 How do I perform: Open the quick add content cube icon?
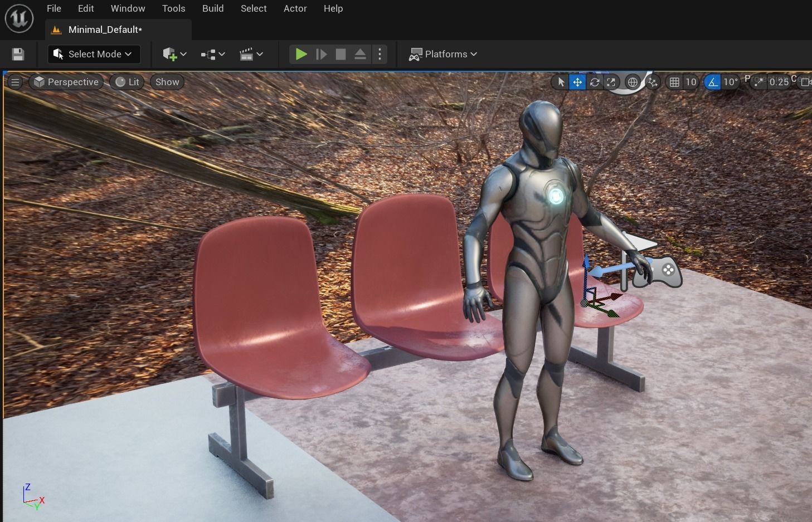click(169, 54)
